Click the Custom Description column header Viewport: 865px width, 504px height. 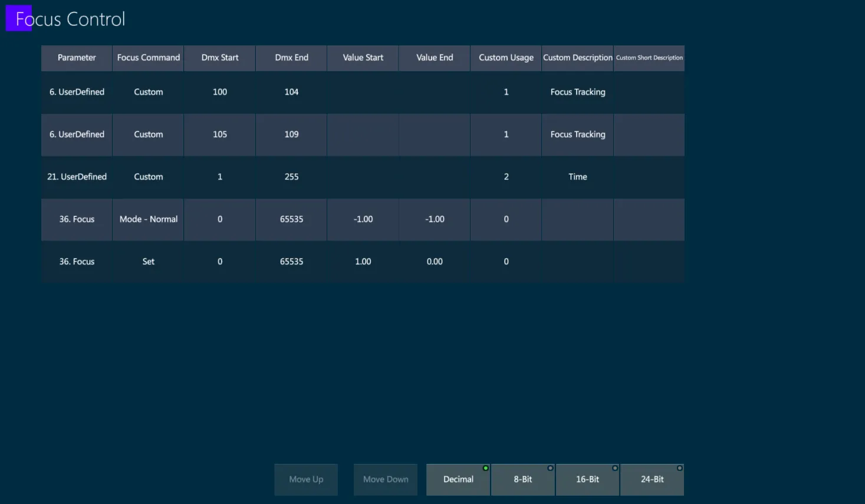tap(578, 58)
